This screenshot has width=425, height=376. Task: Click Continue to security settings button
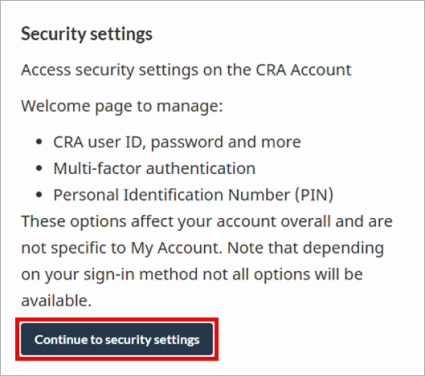117,339
